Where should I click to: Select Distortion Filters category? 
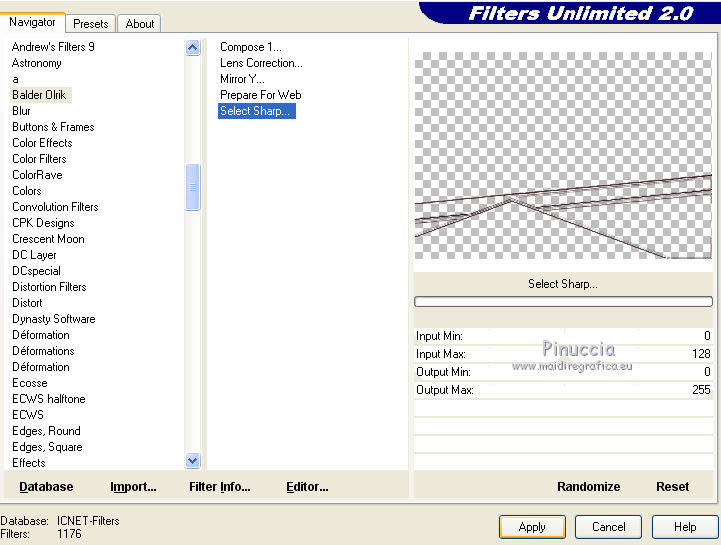(x=49, y=287)
